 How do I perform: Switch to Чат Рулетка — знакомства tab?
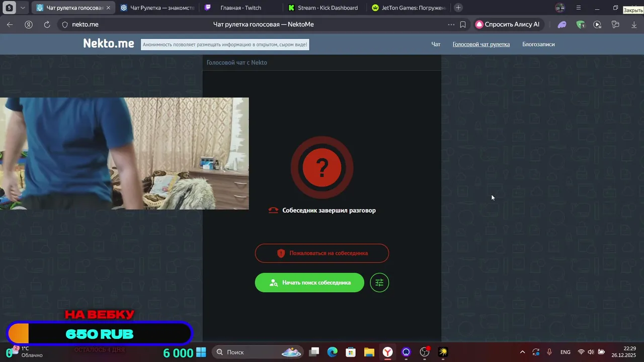(157, 8)
